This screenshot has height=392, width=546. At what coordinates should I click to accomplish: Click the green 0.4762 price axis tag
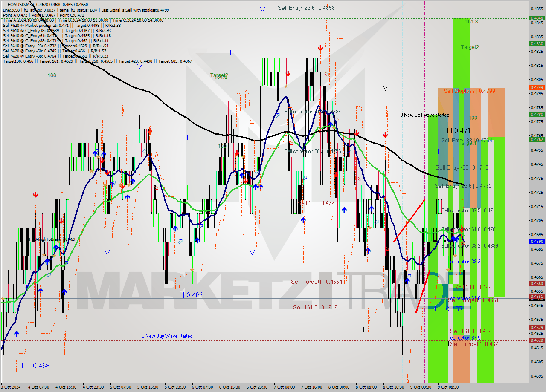pos(537,139)
